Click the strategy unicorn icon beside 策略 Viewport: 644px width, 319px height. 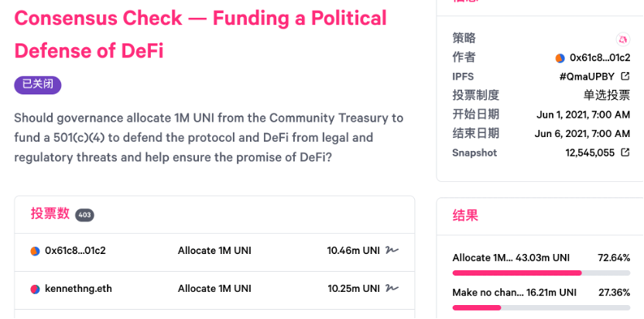click(623, 39)
